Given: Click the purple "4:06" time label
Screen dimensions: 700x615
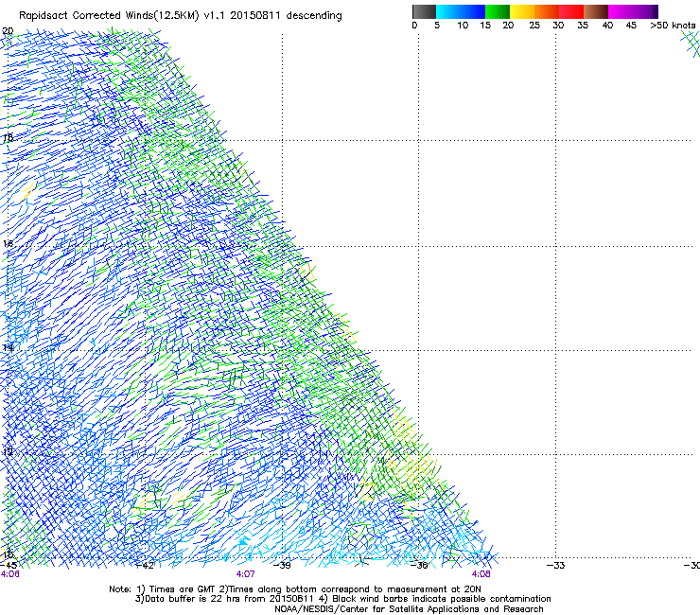Looking at the screenshot, I should pos(9,574).
